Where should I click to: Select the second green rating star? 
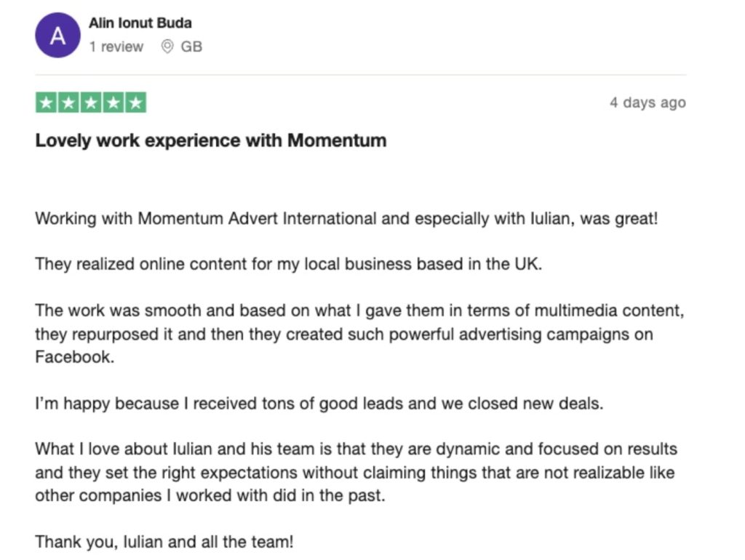point(68,103)
